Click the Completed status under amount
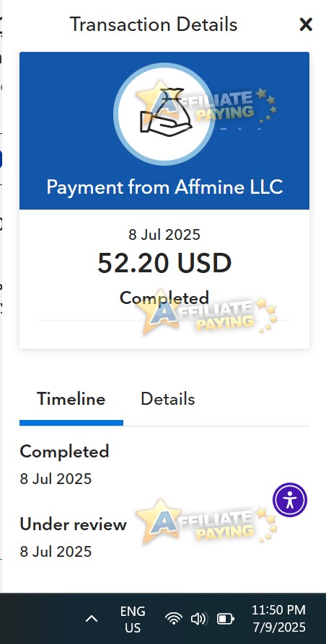The height and width of the screenshot is (644, 326). [164, 298]
